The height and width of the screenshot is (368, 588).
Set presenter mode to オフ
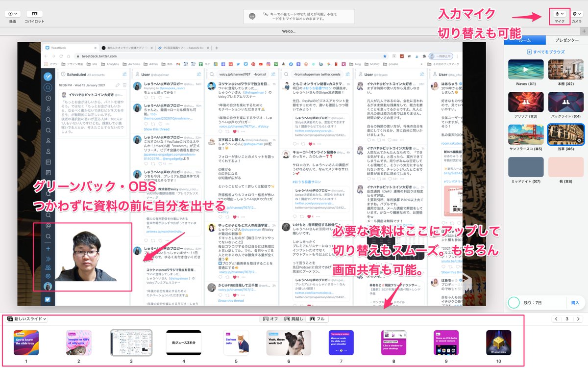[270, 319]
